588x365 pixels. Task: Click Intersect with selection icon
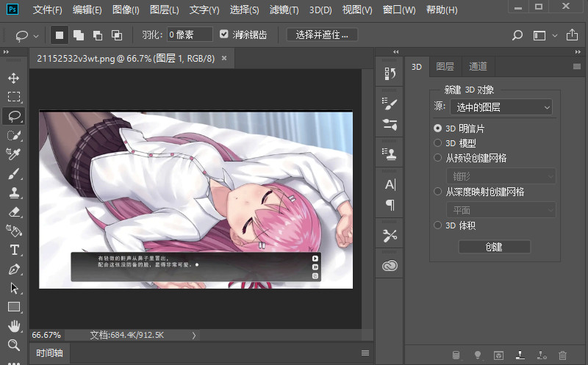(117, 35)
